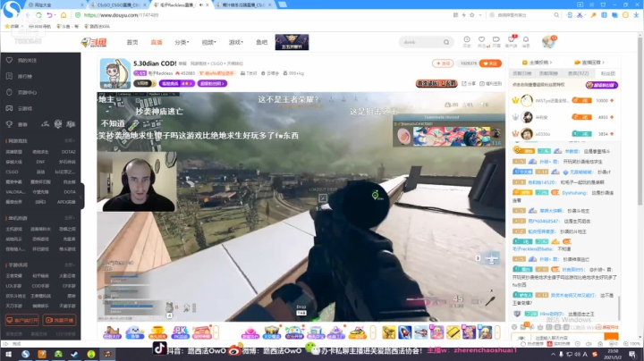Click the airplane gift icon in gift bar

coord(420,332)
